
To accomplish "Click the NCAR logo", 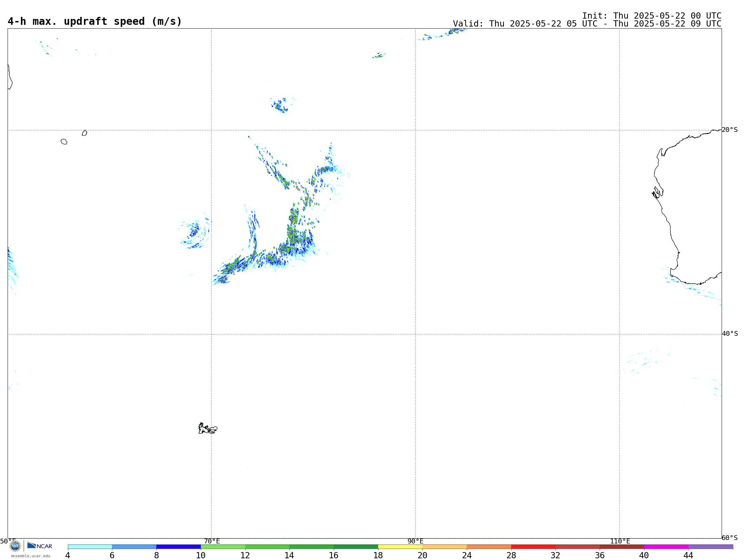I will pyautogui.click(x=40, y=546).
